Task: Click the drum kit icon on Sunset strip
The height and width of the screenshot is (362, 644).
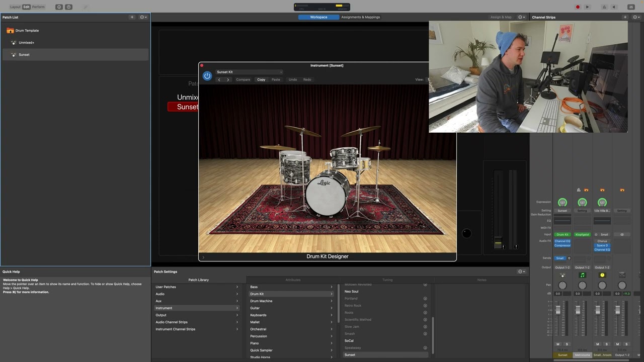Action: pos(562,275)
